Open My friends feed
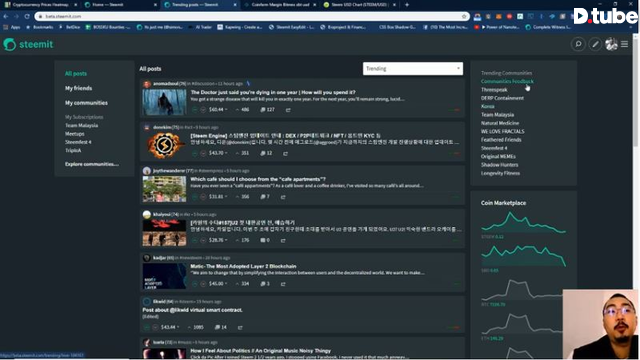The image size is (640, 360). pyautogui.click(x=78, y=88)
